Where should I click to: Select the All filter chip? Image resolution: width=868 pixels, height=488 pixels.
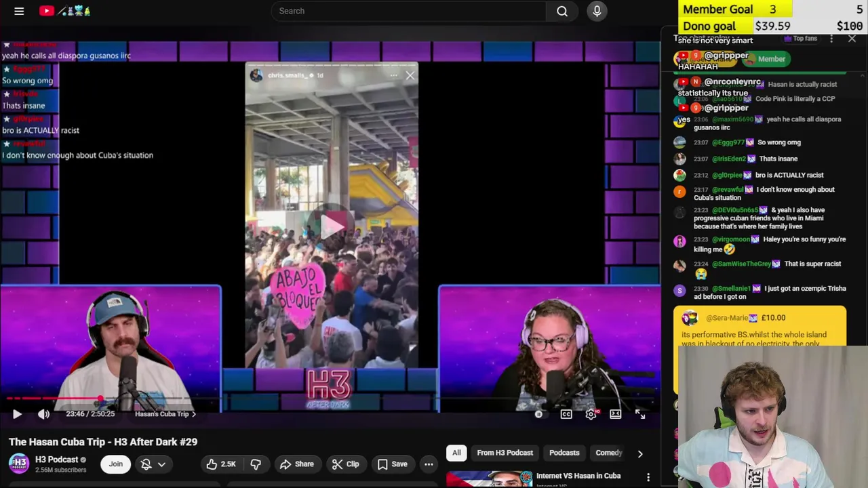[x=456, y=453]
